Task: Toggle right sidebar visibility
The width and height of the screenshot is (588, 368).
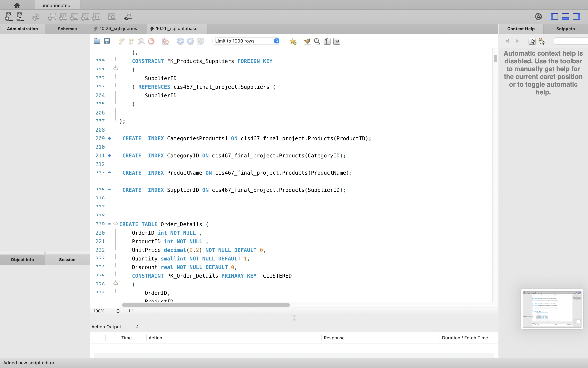Action: click(576, 17)
